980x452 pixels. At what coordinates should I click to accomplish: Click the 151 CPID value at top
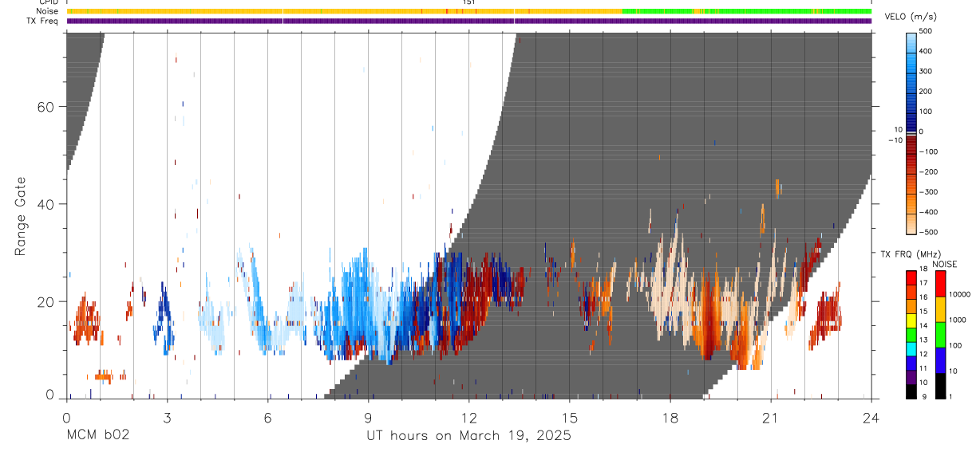pyautogui.click(x=469, y=3)
